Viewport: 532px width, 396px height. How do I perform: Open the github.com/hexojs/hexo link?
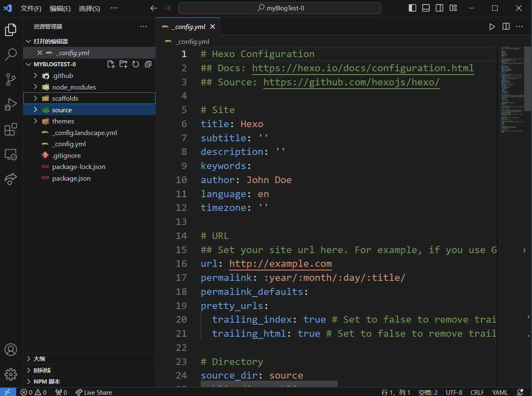(351, 82)
